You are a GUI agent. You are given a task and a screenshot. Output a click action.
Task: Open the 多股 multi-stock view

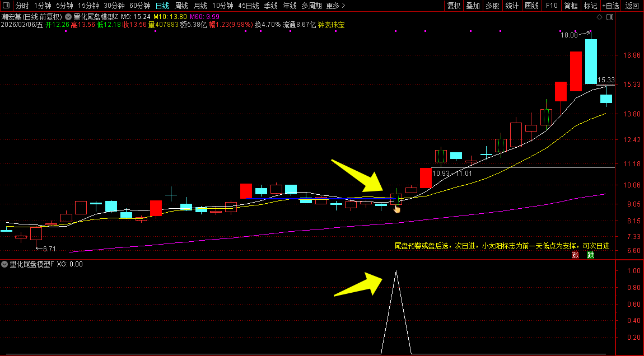click(x=492, y=6)
